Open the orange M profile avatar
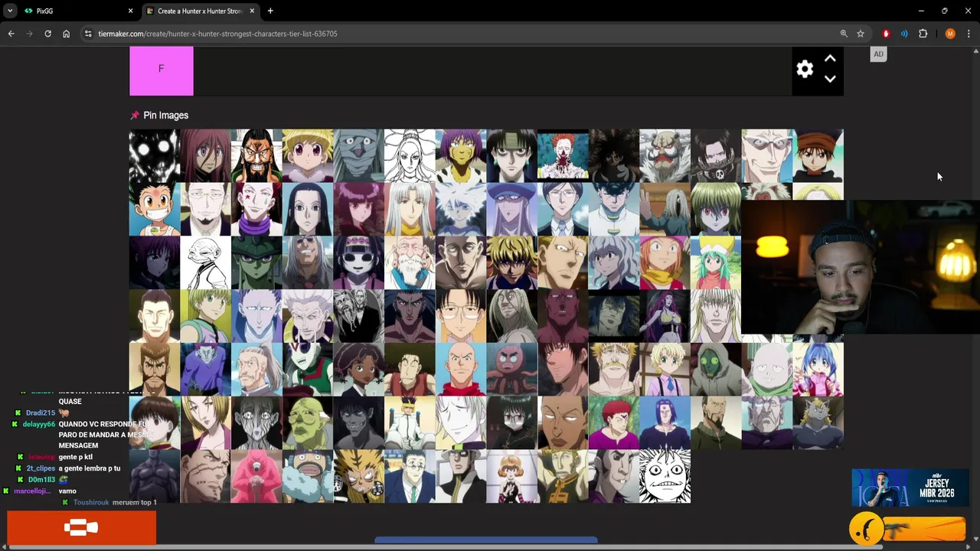Viewport: 980px width, 551px height. [950, 34]
